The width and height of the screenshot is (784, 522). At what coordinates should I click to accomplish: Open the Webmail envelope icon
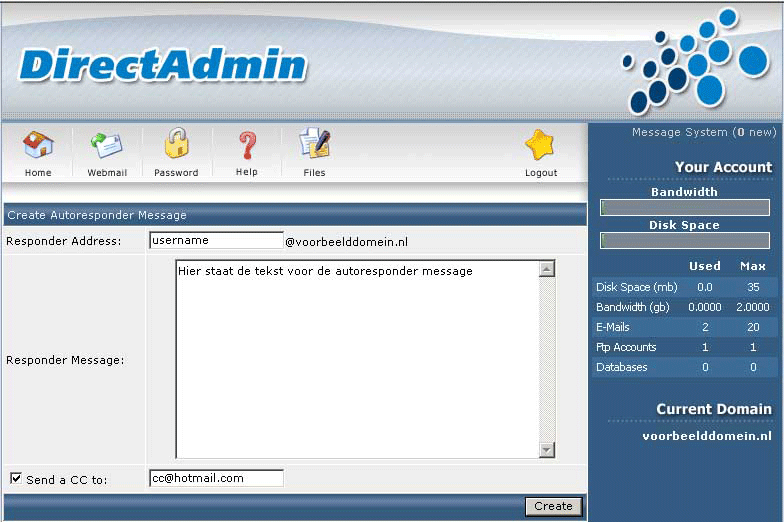pos(106,145)
